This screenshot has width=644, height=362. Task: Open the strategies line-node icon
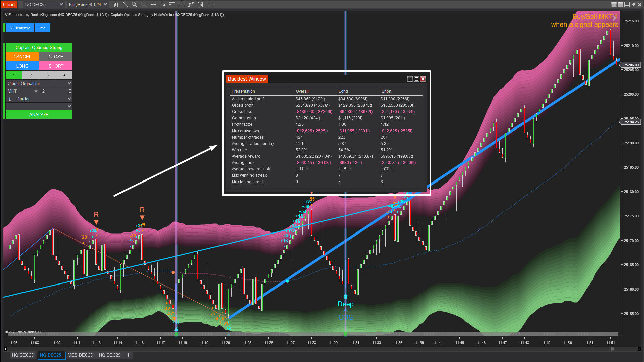pos(191,5)
